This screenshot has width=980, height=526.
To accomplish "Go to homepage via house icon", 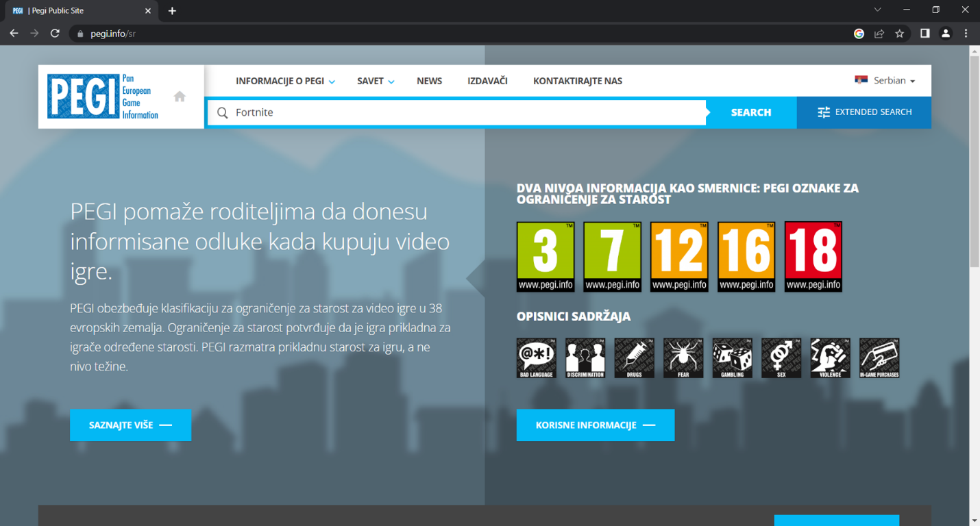I will 180,97.
